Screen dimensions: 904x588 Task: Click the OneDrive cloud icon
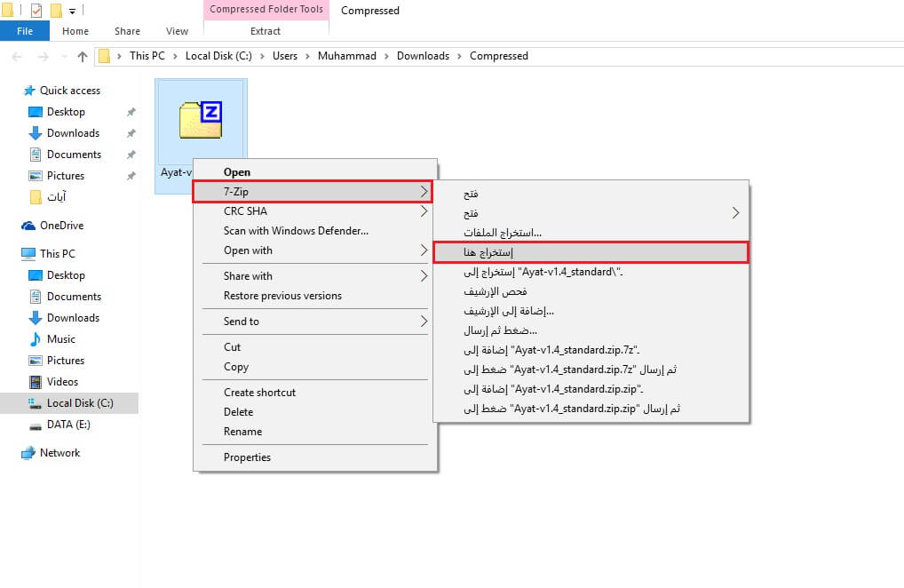[x=28, y=226]
